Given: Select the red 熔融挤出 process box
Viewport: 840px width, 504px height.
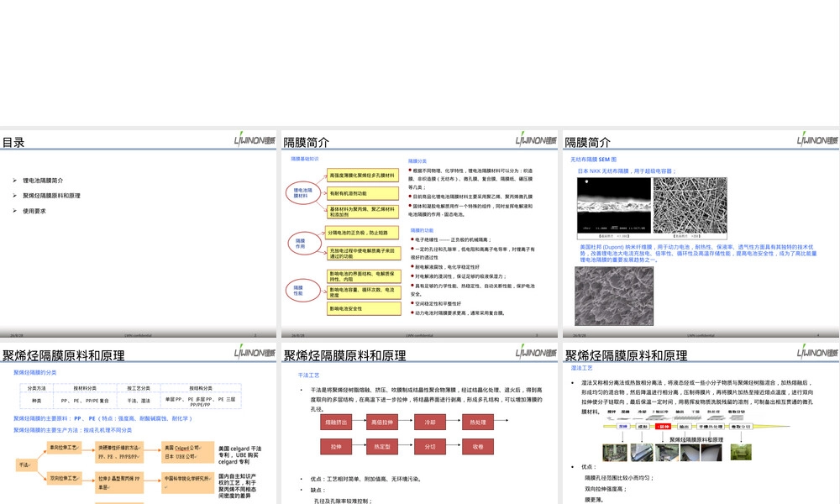Looking at the screenshot, I should point(337,422).
